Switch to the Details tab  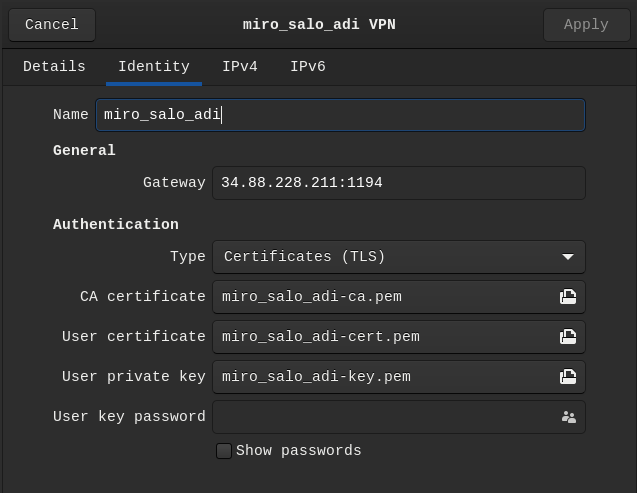(54, 67)
